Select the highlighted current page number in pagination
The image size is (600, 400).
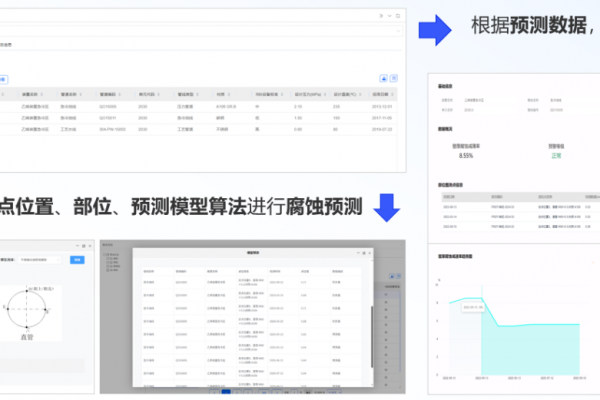pyautogui.click(x=227, y=393)
